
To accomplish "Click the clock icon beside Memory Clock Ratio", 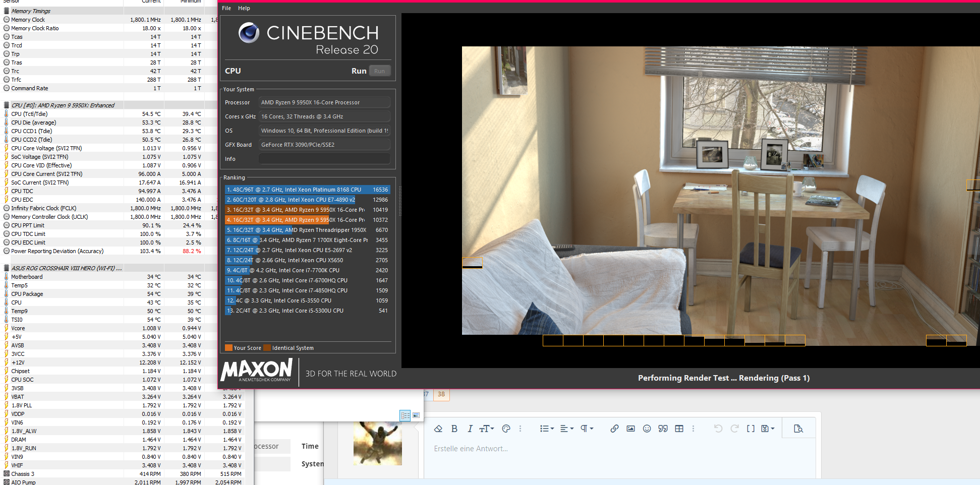I will [7, 28].
